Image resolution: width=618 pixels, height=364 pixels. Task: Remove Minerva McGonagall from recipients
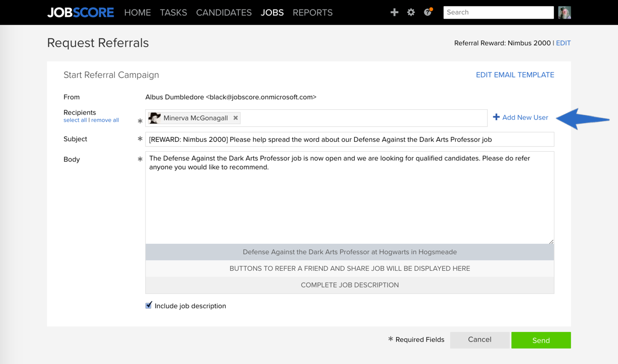tap(236, 118)
